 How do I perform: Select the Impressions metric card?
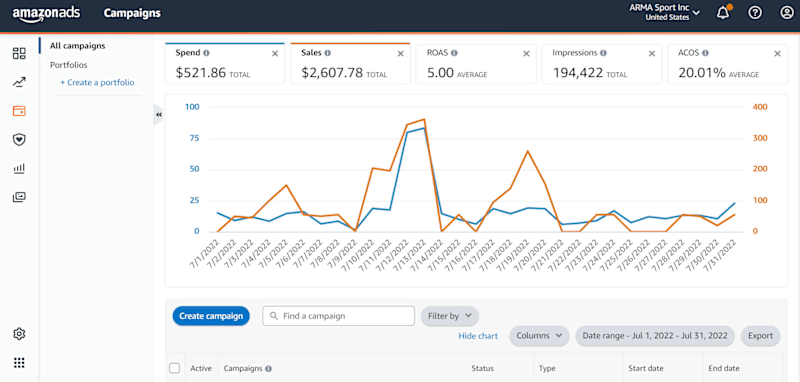click(x=602, y=64)
